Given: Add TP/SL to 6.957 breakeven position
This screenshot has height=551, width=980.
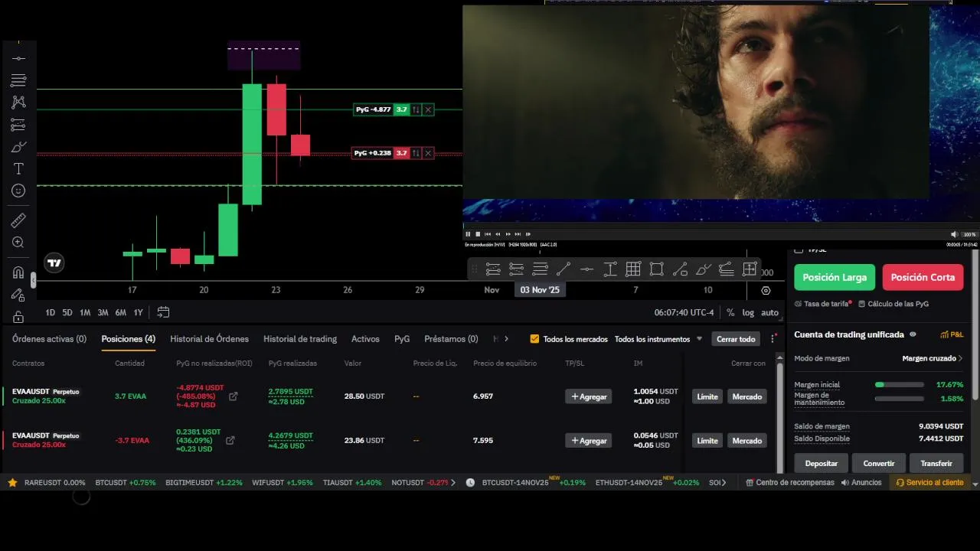Looking at the screenshot, I should point(588,396).
